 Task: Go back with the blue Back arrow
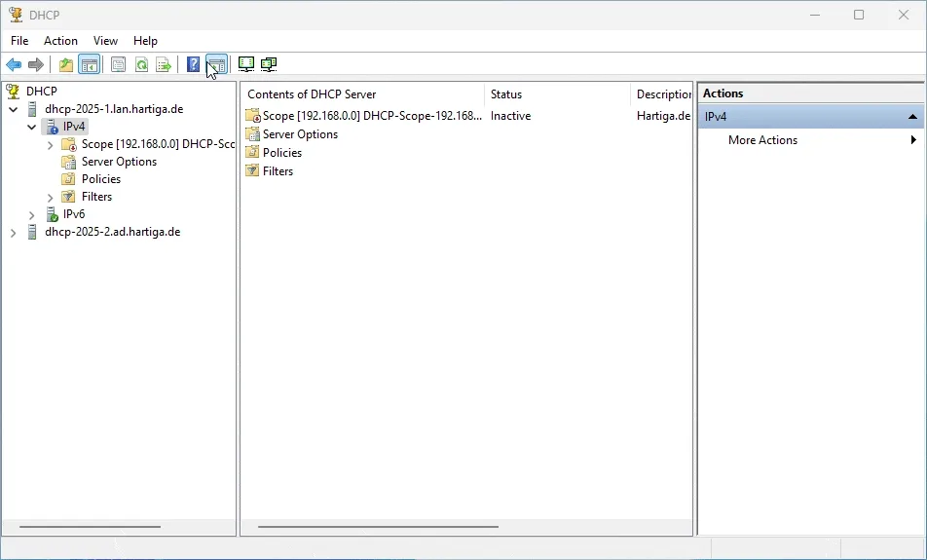[14, 64]
